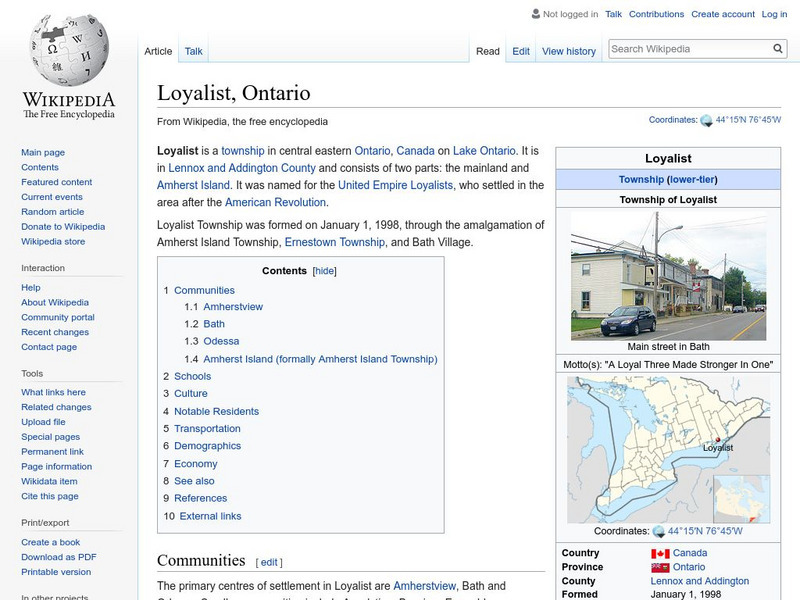Jump to Communities in contents

tap(204, 290)
